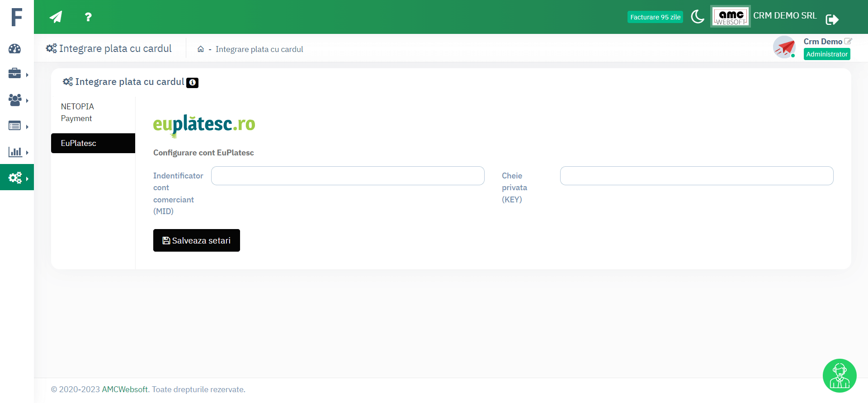Click the info icon beside the card title

pyautogui.click(x=192, y=83)
